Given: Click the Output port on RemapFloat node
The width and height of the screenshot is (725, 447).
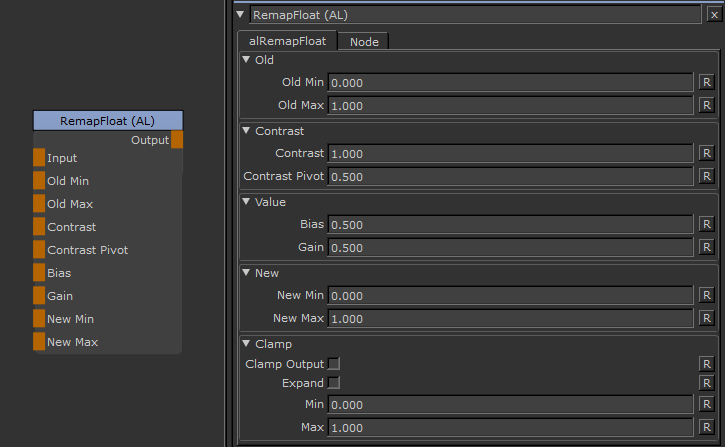Looking at the screenshot, I should [x=177, y=140].
